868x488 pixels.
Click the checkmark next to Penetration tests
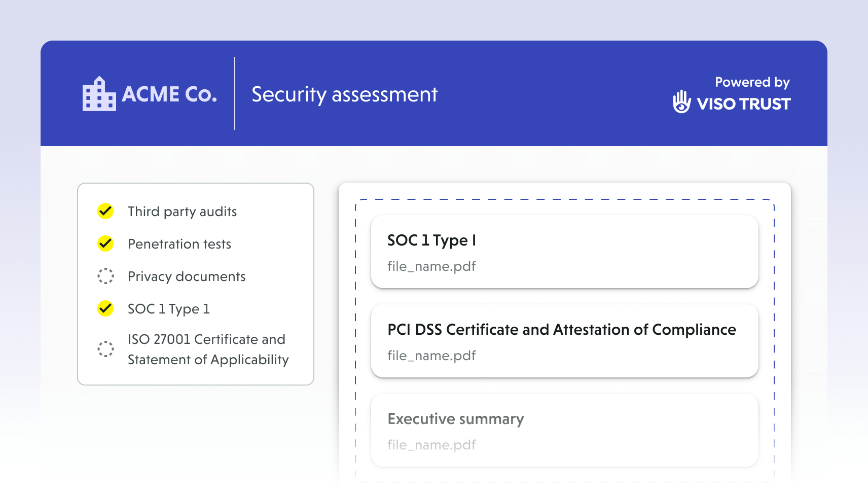(x=105, y=244)
